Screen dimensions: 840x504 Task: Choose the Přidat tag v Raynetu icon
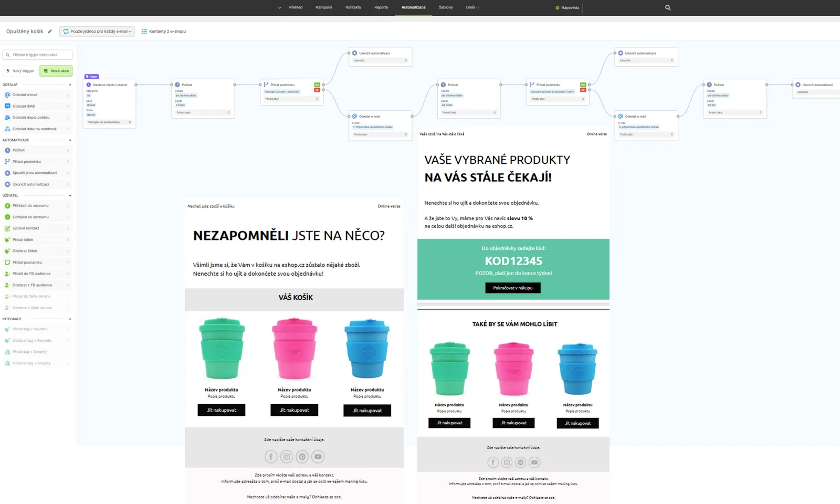[7, 329]
